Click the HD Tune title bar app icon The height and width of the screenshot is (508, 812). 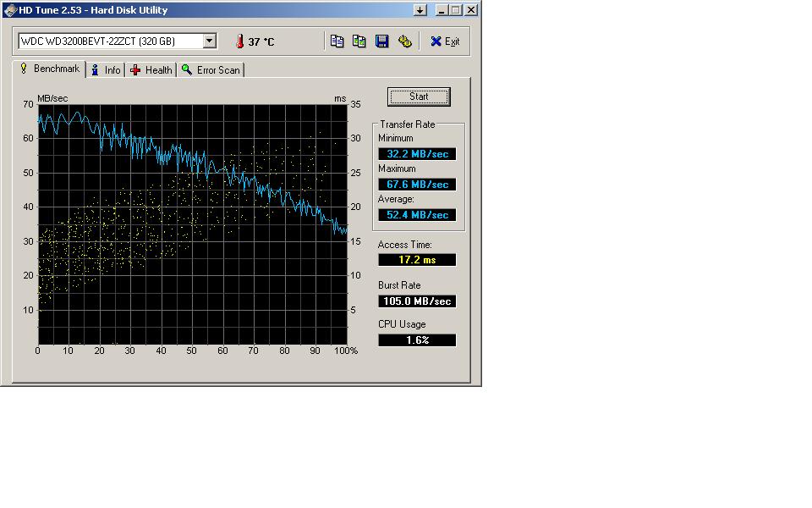point(10,10)
